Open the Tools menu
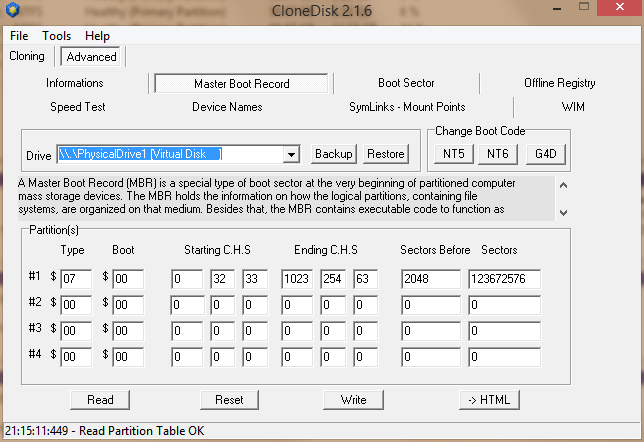The height and width of the screenshot is (442, 644). (x=56, y=36)
